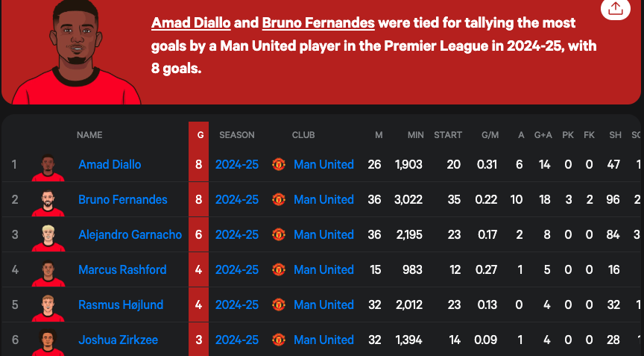Open the Bruno Fernandes link in the banner
This screenshot has height=356, width=644.
[318, 23]
